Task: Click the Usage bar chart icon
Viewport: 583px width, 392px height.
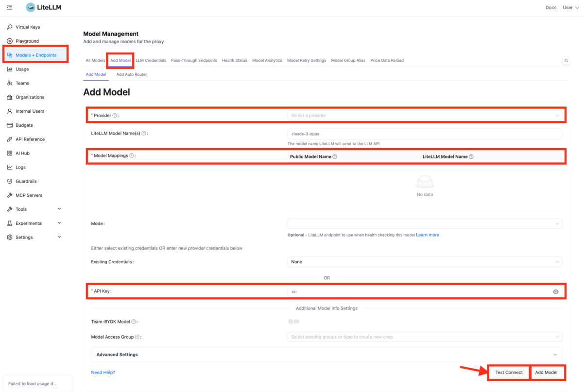Action: point(10,69)
